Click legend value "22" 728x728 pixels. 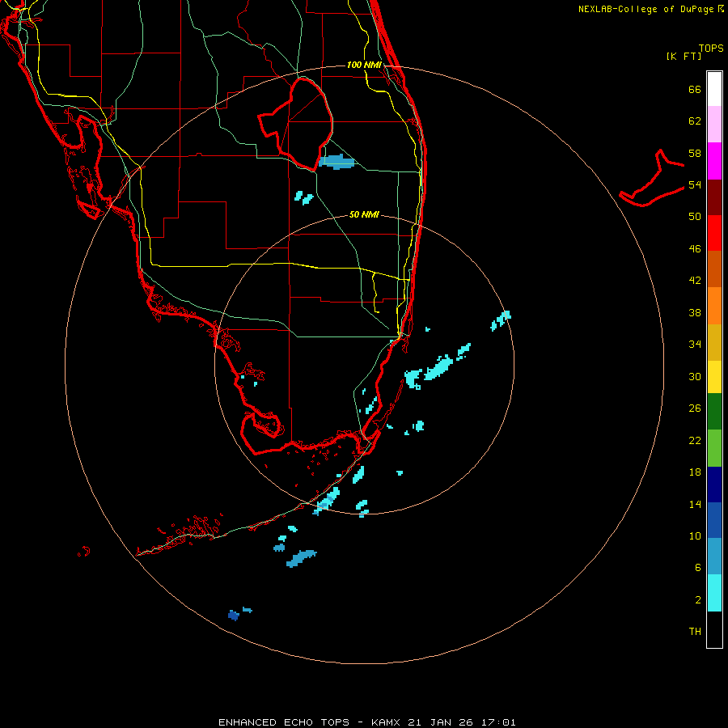pos(695,440)
